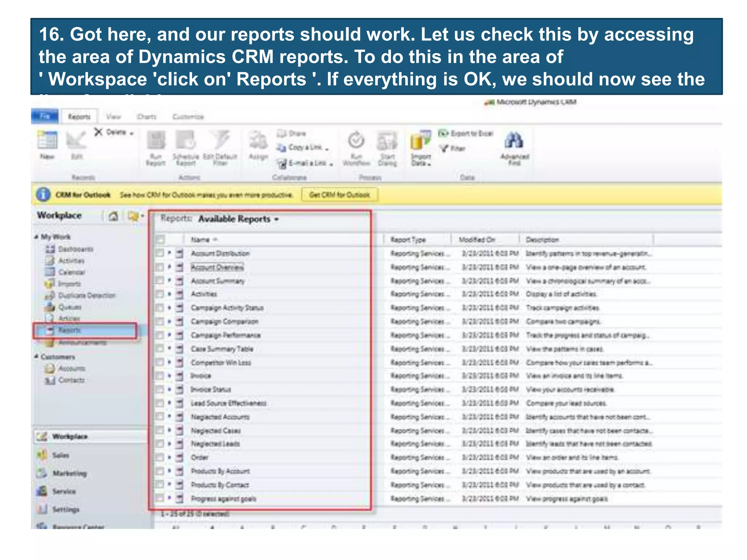Viewport: 747px width, 560px height.
Task: Check the Progress against goals row checkbox
Action: tap(160, 498)
